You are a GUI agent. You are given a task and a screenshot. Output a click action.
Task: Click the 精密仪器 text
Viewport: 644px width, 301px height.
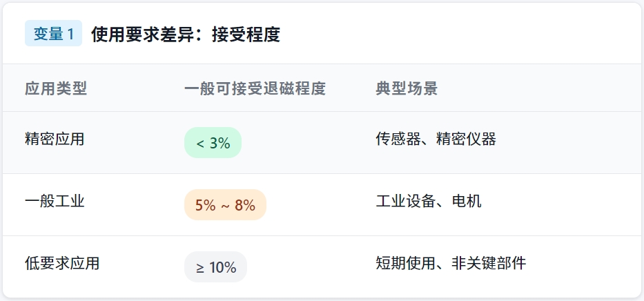point(466,139)
